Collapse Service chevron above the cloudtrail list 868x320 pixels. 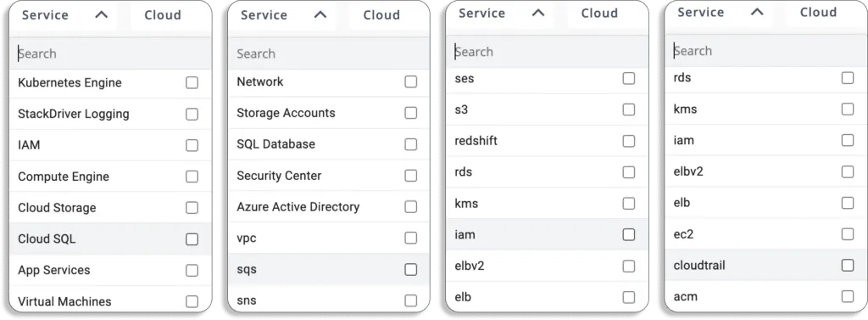(757, 12)
